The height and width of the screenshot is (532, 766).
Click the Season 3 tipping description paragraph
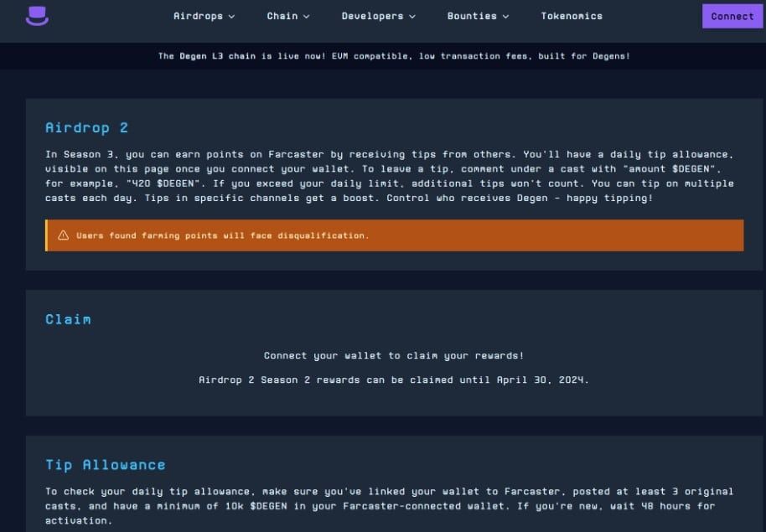coord(390,177)
